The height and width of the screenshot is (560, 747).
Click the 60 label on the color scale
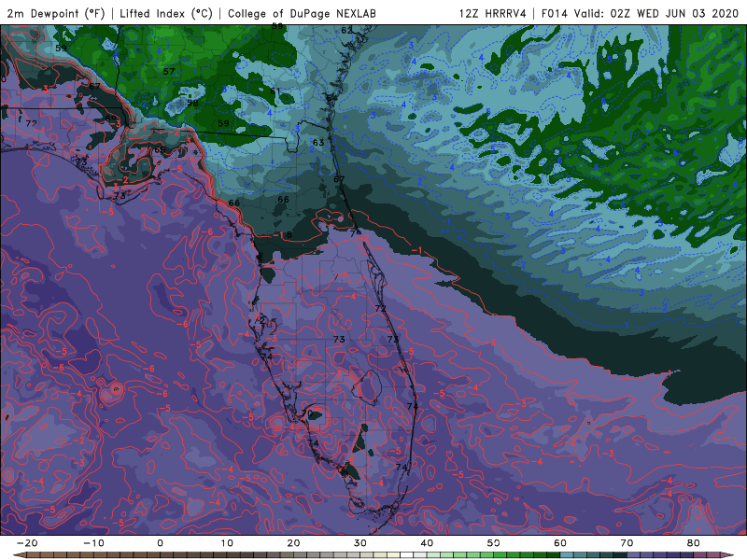[560, 543]
